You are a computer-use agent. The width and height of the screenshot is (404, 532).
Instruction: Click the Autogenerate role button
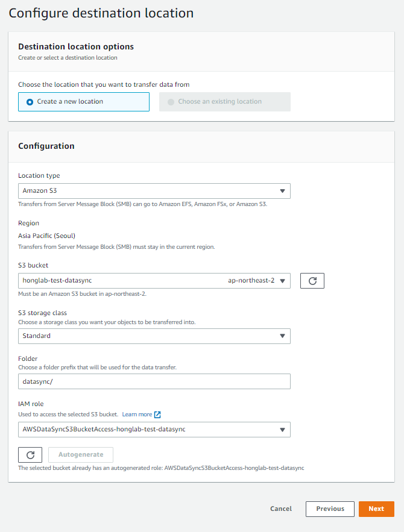[81, 455]
